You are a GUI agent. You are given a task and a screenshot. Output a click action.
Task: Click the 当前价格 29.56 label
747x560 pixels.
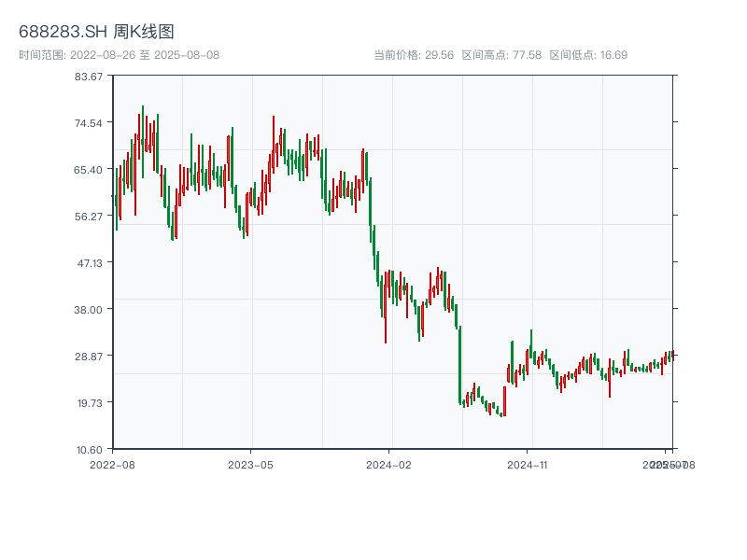point(414,55)
